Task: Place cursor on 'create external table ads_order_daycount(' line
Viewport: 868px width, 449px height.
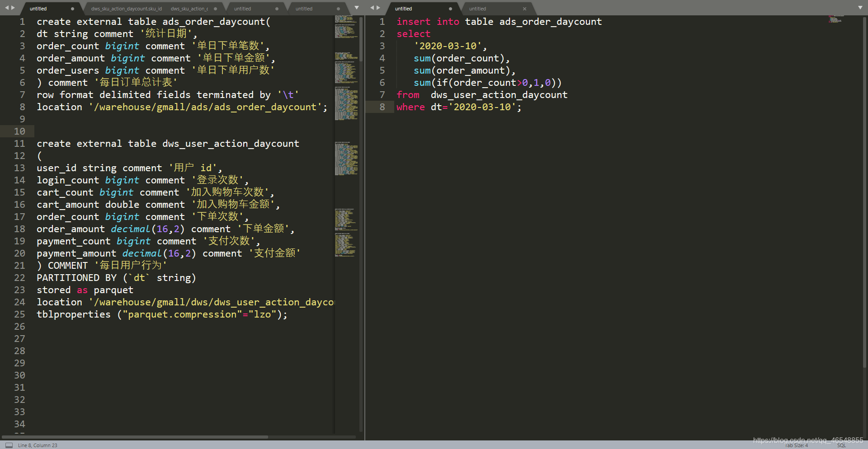Action: click(x=153, y=22)
